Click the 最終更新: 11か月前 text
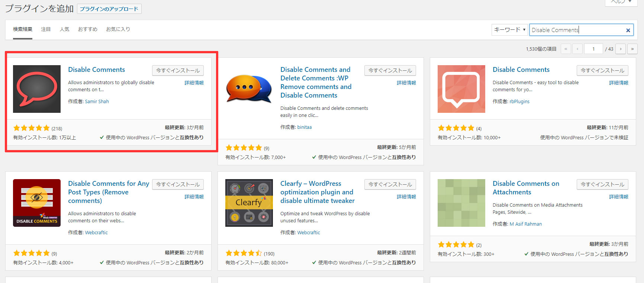Viewport: 644px width, 283px height. [x=608, y=127]
